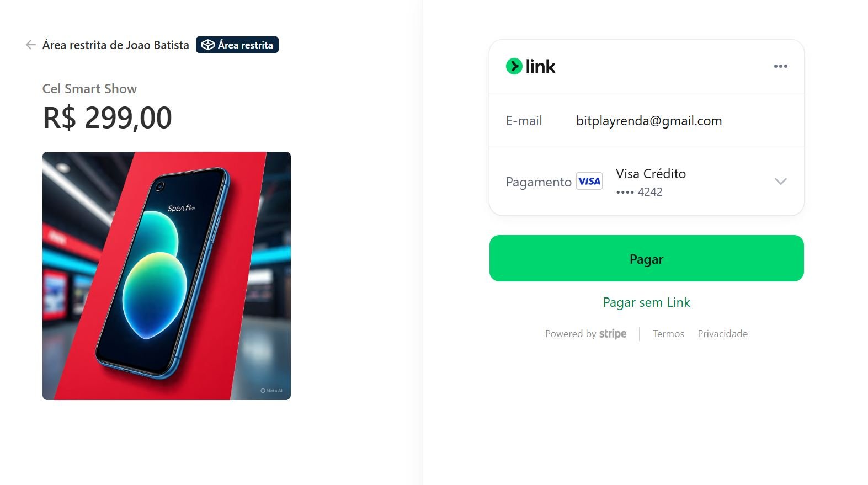This screenshot has width=868, height=485.
Task: Open the Termos link
Action: pyautogui.click(x=668, y=334)
